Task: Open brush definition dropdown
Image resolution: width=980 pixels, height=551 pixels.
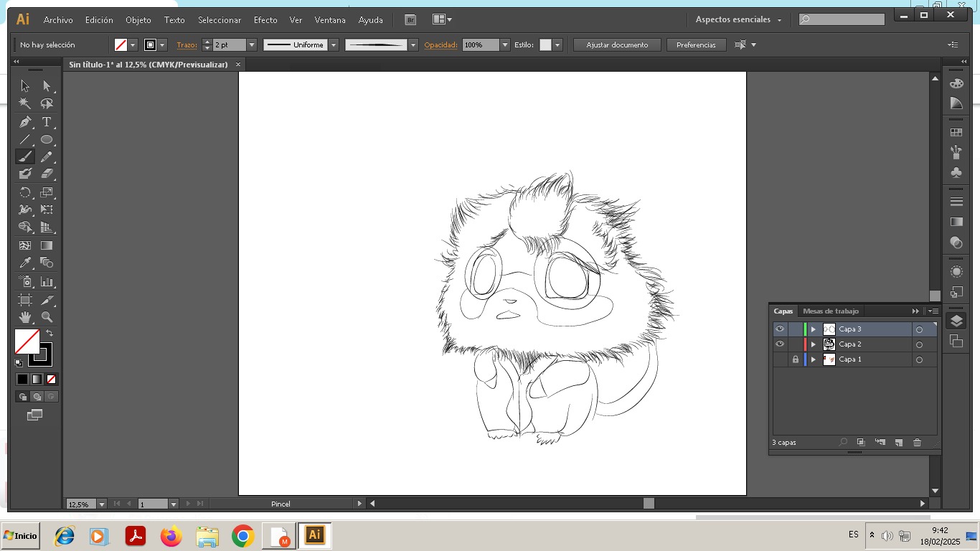Action: [413, 44]
